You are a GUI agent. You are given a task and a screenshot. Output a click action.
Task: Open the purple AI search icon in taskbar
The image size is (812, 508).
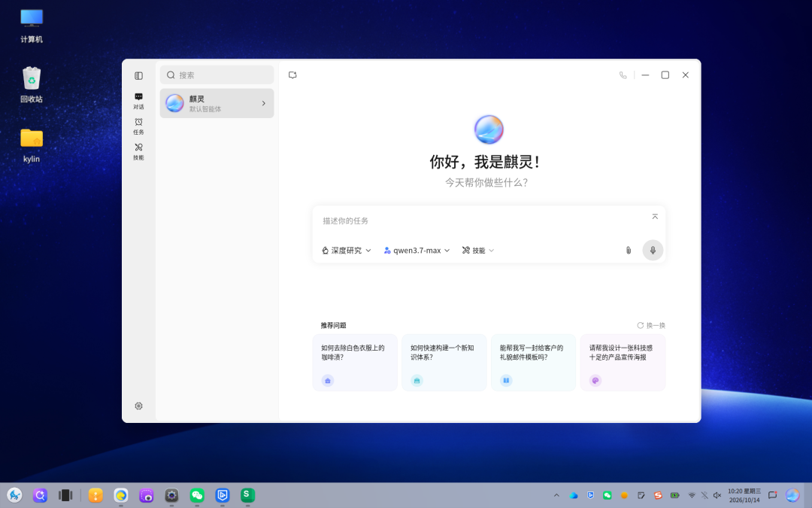click(x=40, y=495)
